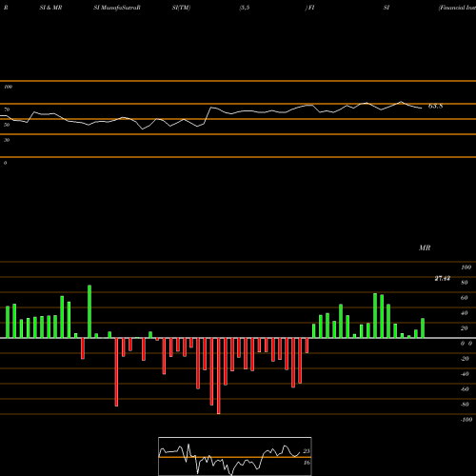Click the end of the white RSI line
Screen dimensions: 476x476
pos(422,109)
